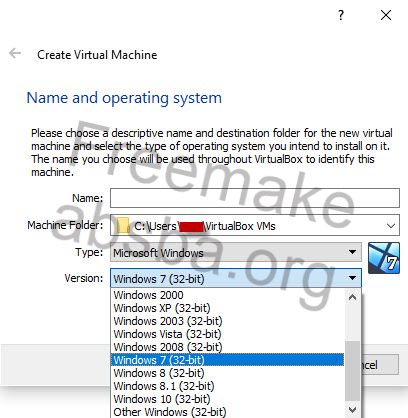Click the version list scrollbar thumb

click(352, 371)
